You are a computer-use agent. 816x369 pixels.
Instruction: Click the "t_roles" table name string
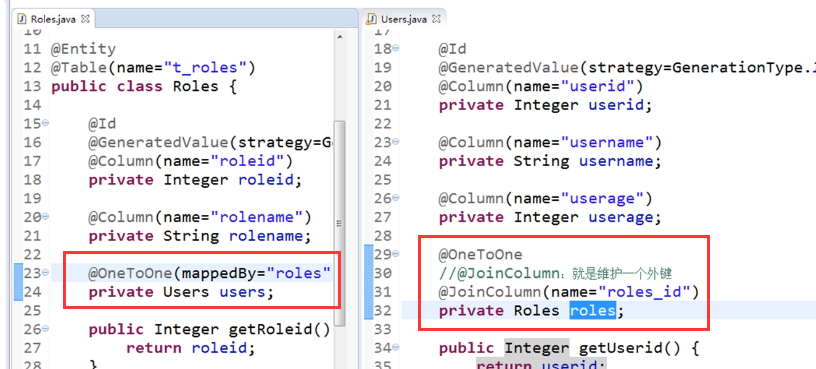(x=206, y=68)
